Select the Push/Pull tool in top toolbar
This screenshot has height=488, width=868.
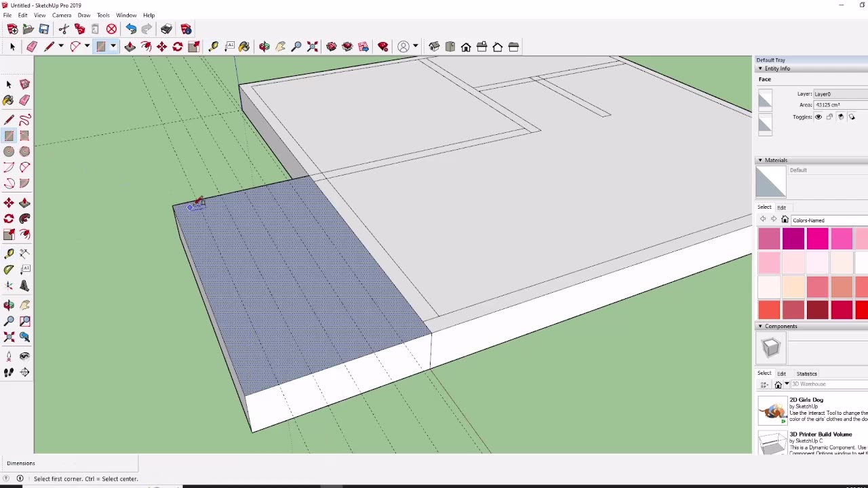coord(130,47)
